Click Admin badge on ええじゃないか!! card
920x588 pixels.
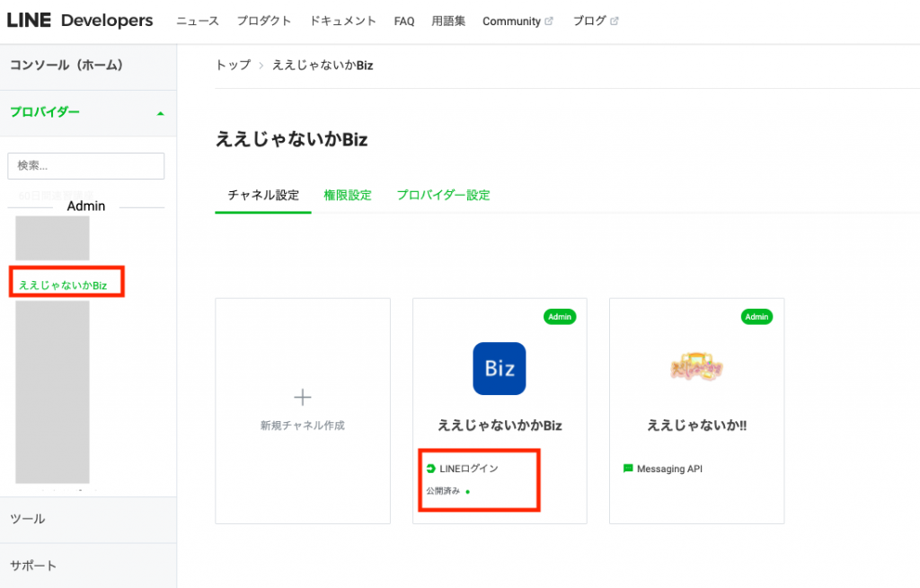[756, 317]
